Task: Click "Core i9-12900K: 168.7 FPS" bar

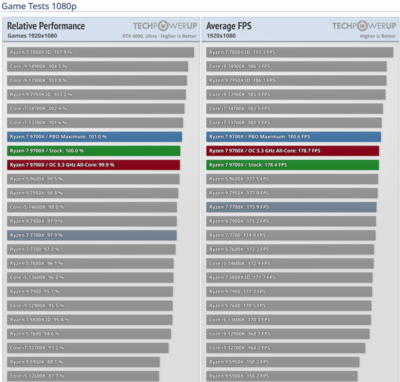Action: click(x=288, y=334)
